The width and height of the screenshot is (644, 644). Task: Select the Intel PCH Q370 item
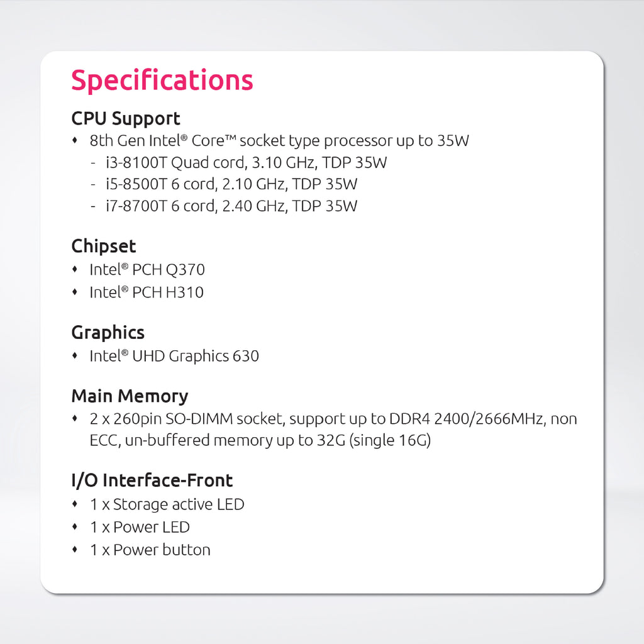click(147, 270)
